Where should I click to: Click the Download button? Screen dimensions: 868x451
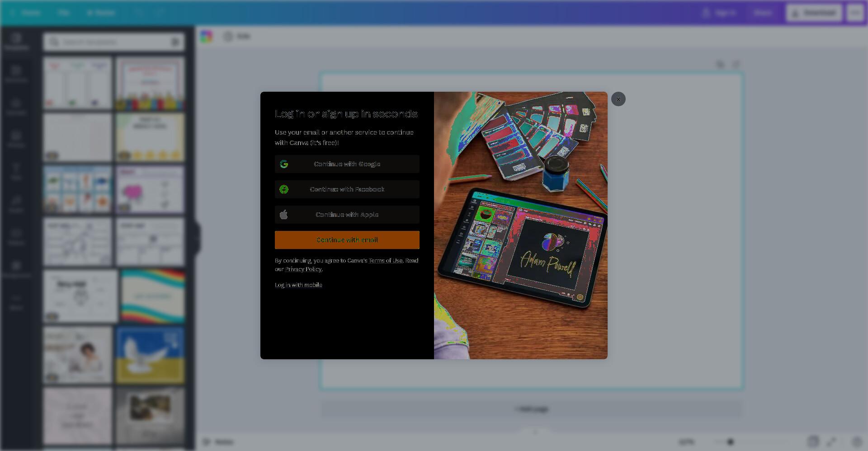(x=814, y=13)
